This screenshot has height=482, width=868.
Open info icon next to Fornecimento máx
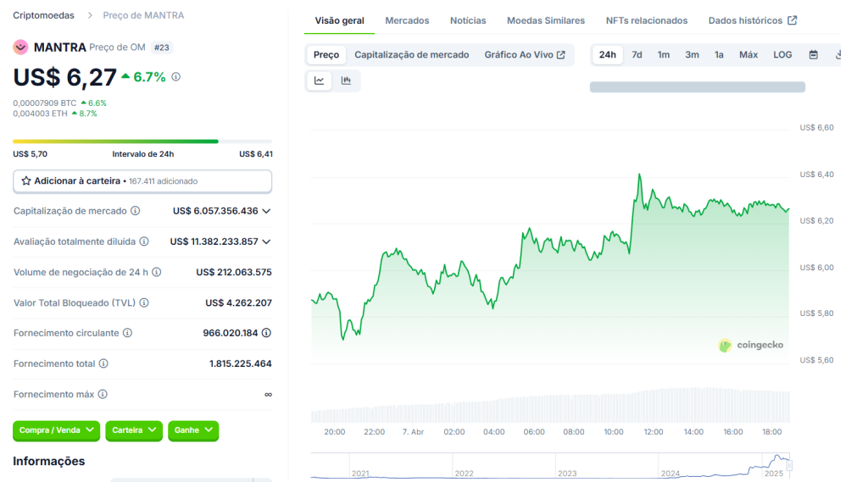pyautogui.click(x=103, y=394)
